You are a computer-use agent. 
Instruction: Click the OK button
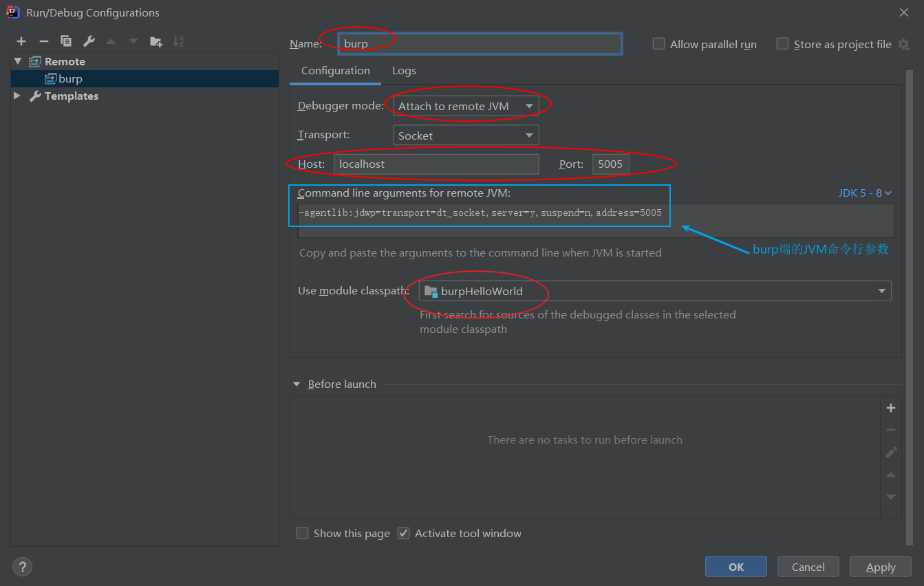tap(736, 567)
